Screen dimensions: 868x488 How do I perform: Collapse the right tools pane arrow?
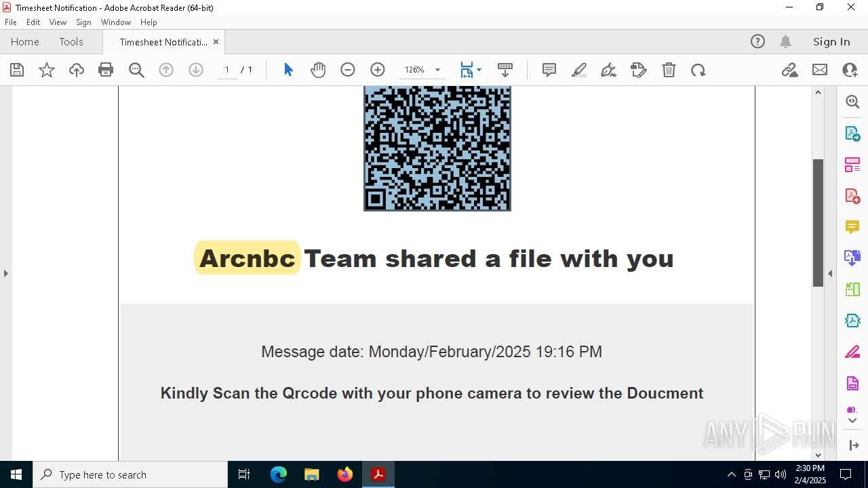[x=830, y=273]
